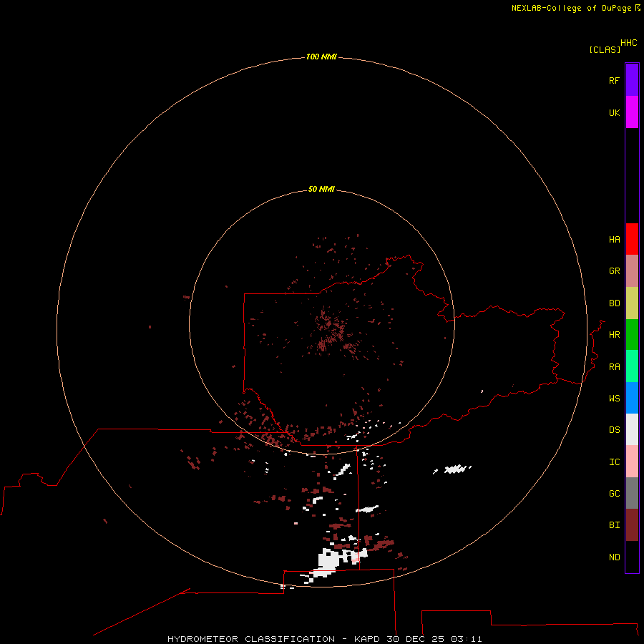Click the HR legend label
Screen dimensions: 644x644
pos(614,335)
